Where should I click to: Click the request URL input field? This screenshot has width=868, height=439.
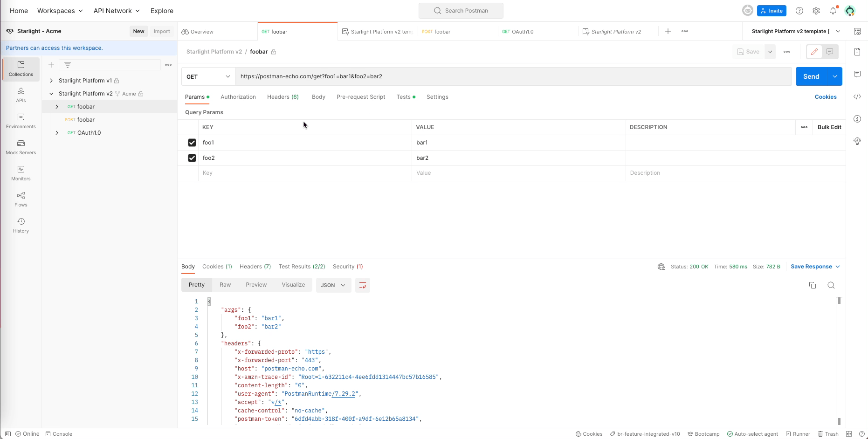[x=513, y=76]
